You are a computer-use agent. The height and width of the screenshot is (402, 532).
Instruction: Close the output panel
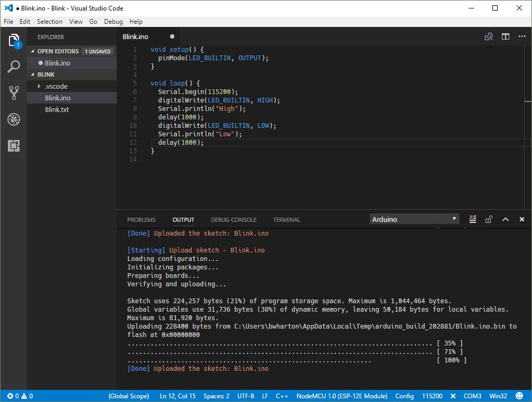522,219
